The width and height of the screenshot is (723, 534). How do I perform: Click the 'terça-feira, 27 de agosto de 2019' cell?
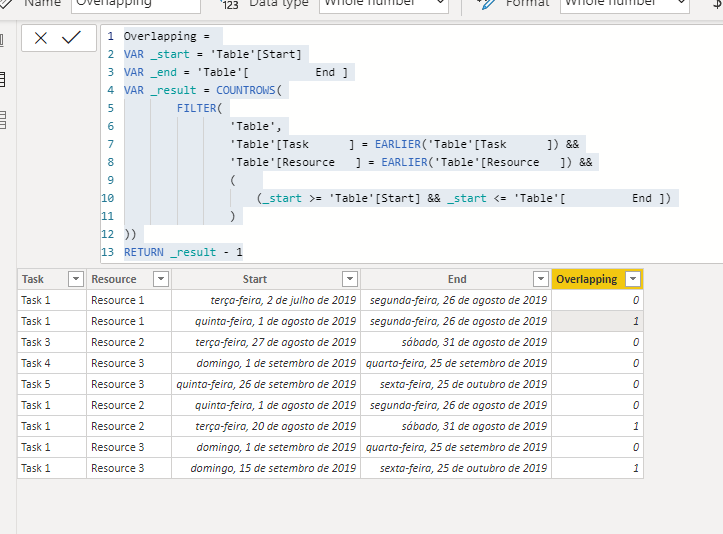[266, 342]
